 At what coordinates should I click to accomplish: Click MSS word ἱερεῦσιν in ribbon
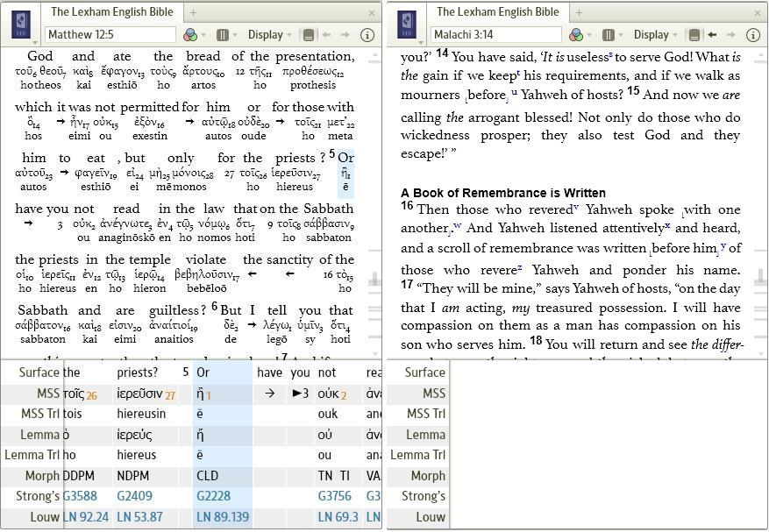(x=139, y=394)
